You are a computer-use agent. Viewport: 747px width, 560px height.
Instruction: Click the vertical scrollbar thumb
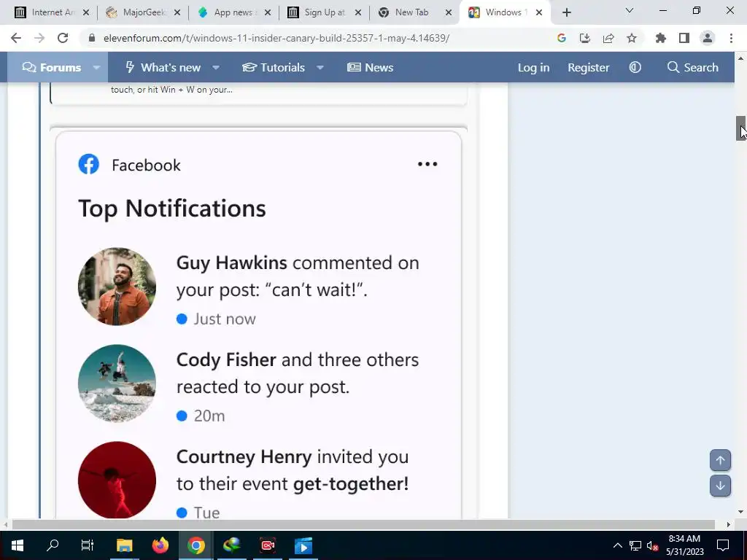pyautogui.click(x=741, y=128)
